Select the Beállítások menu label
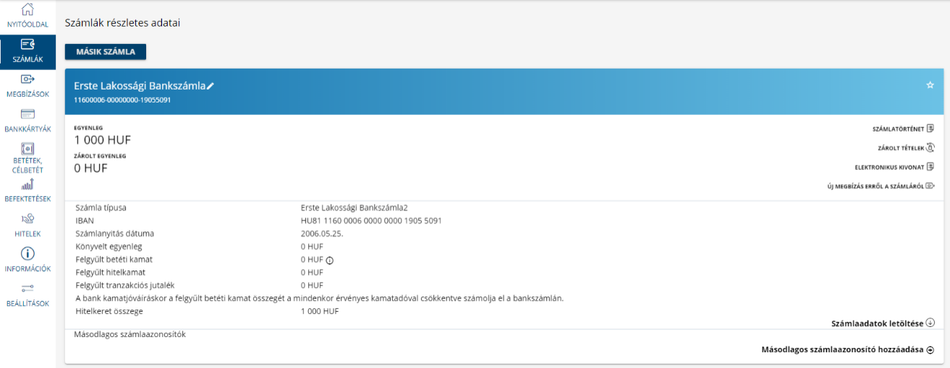The height and width of the screenshot is (368, 950). (27, 303)
